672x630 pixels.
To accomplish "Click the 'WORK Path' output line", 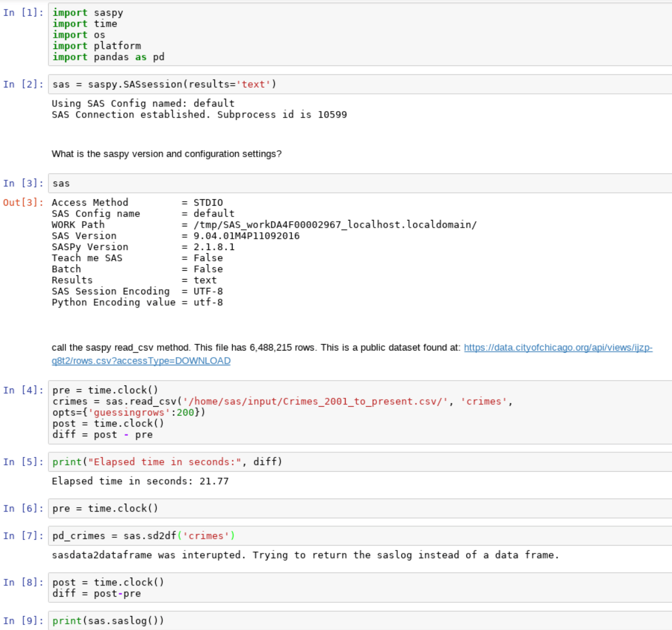I will point(264,225).
